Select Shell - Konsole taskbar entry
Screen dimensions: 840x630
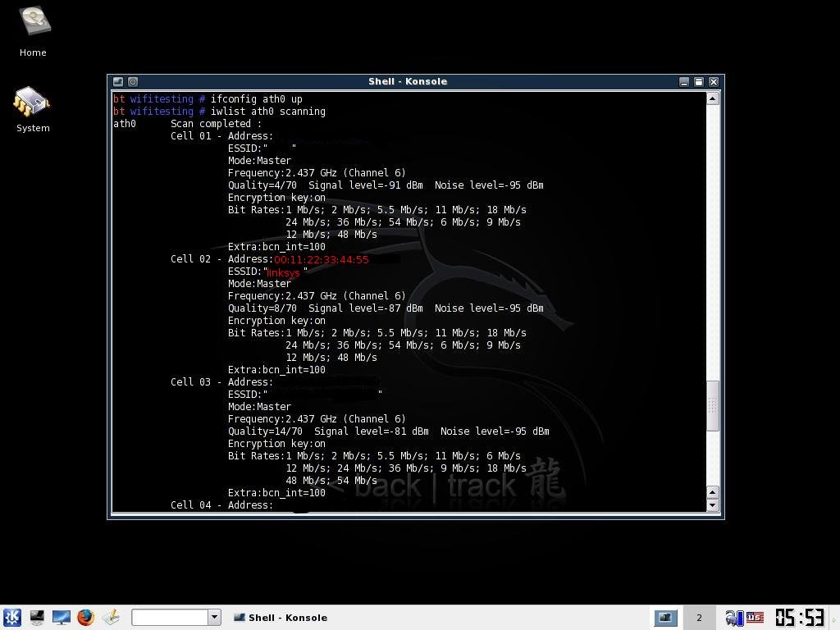click(x=281, y=618)
